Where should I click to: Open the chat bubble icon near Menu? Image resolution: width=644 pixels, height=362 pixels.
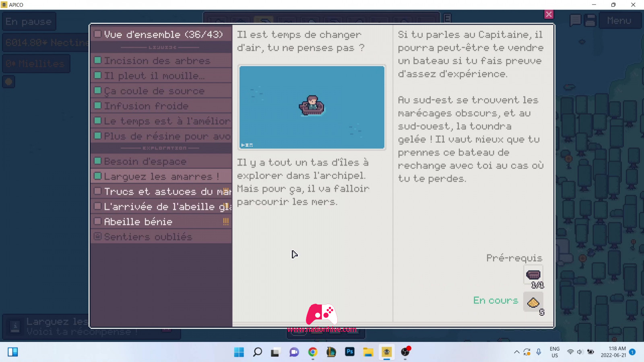point(576,20)
